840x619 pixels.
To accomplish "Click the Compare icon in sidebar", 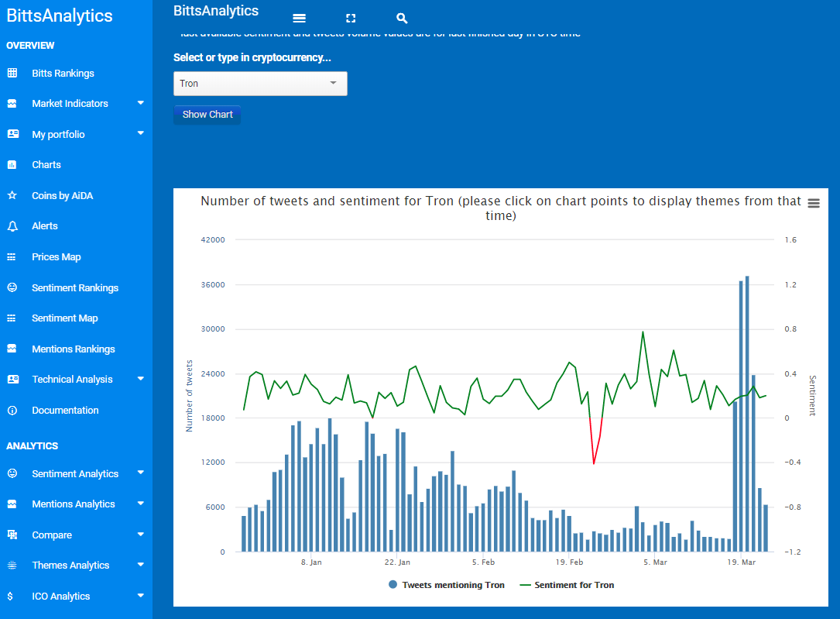I will [x=12, y=535].
